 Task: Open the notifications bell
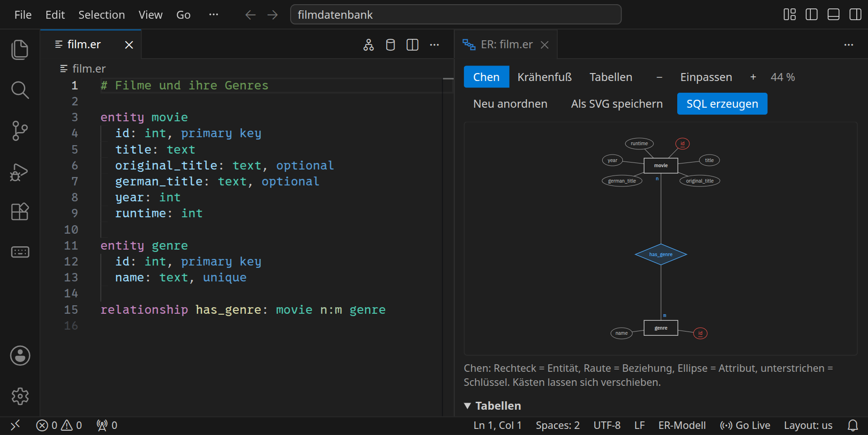point(853,425)
